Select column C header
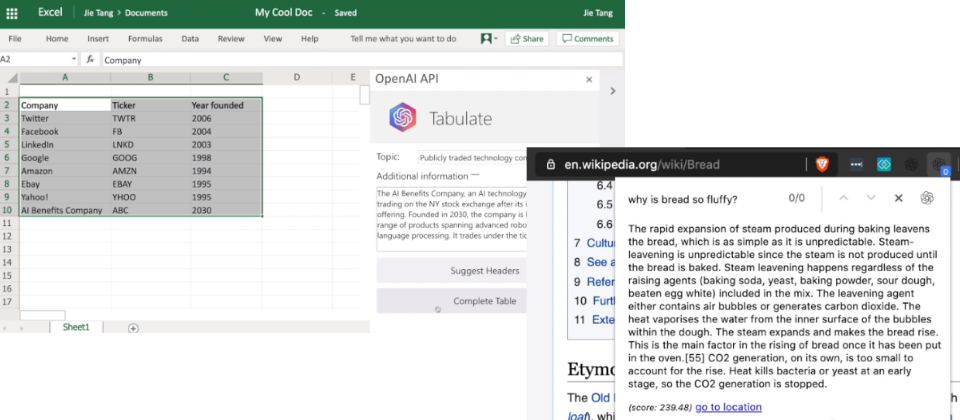 click(x=226, y=78)
